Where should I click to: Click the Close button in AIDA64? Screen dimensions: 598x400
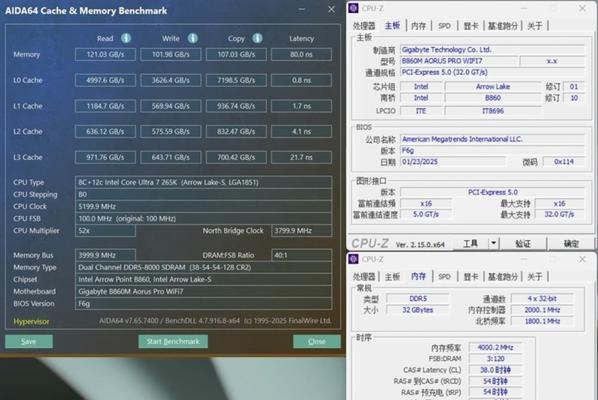pos(317,341)
